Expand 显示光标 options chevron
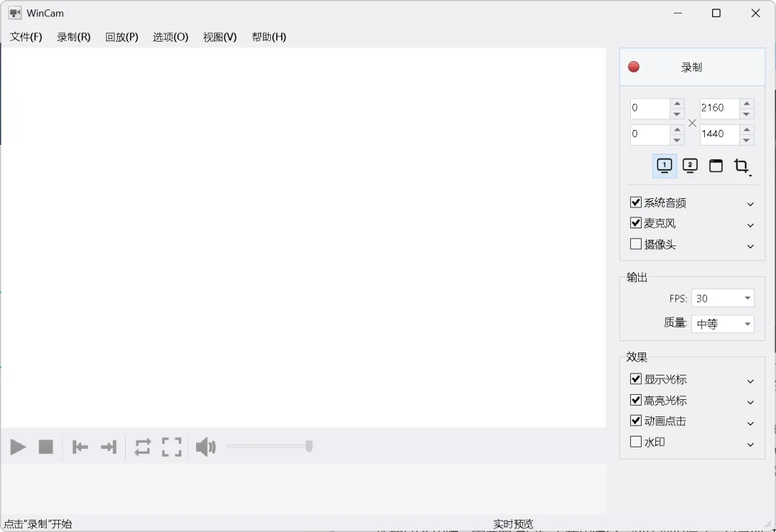Viewport: 776px width, 532px height. point(750,381)
